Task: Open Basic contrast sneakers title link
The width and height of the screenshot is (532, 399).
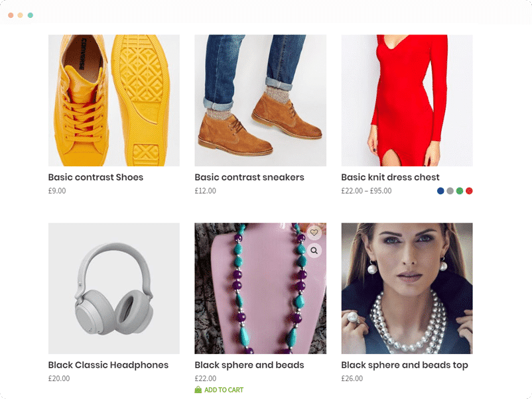Action: [x=249, y=177]
